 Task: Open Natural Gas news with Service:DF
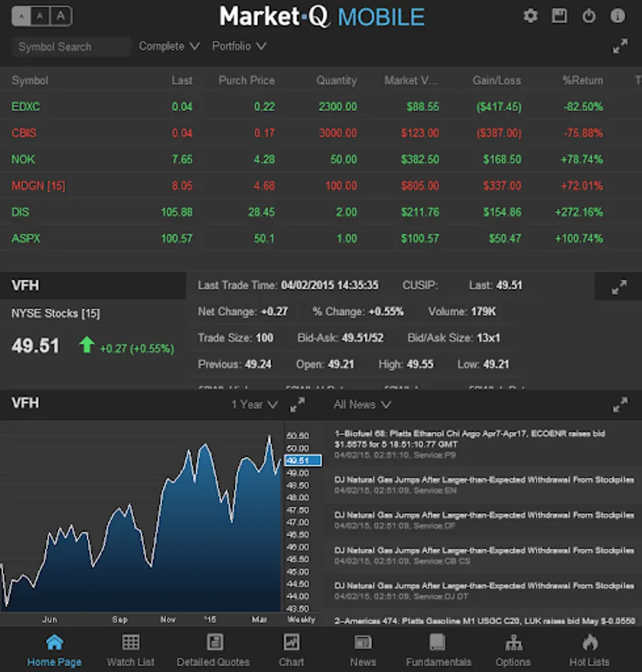pyautogui.click(x=484, y=520)
